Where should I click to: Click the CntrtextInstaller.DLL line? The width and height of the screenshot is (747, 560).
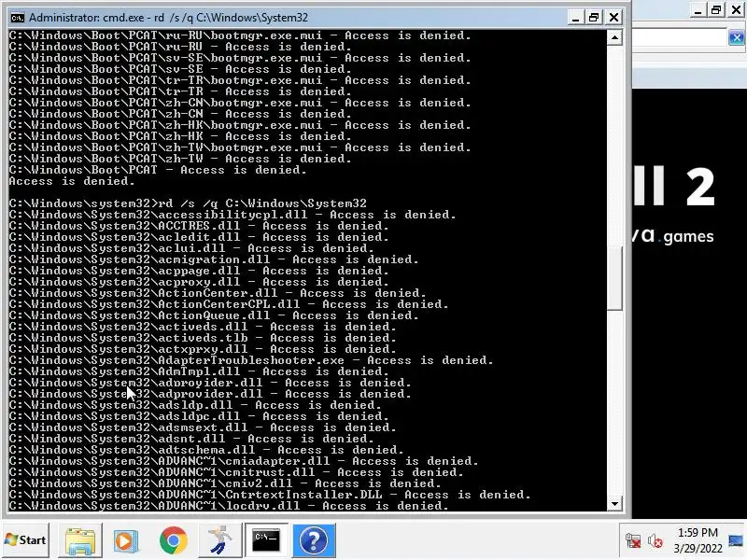tap(270, 495)
